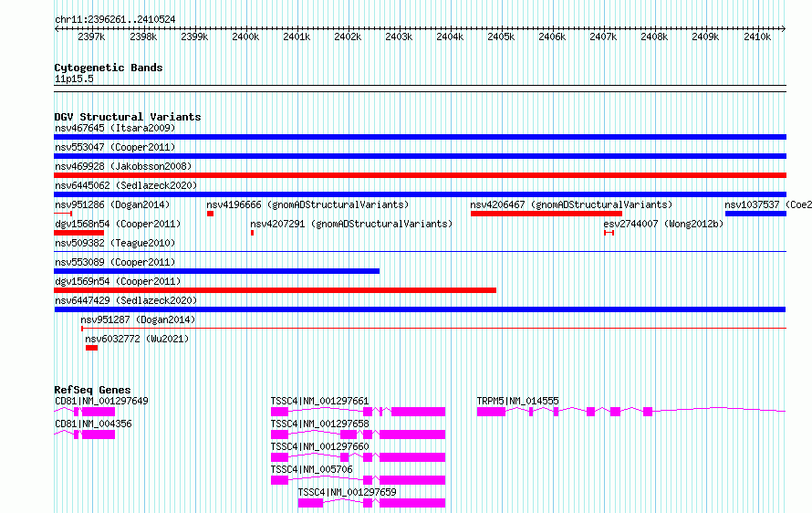The height and width of the screenshot is (513, 812).
Task: Click the 2403k ruler position label
Action: (x=399, y=37)
